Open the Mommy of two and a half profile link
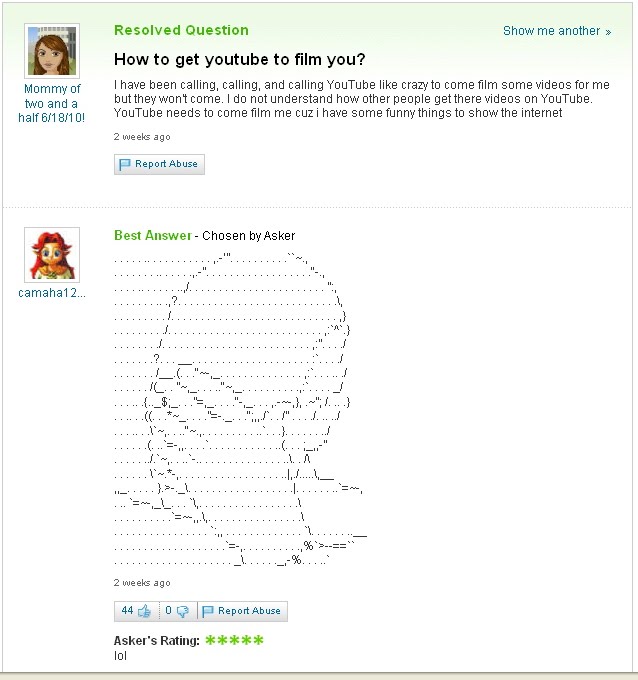Screen dimensions: 638x680 tap(52, 103)
